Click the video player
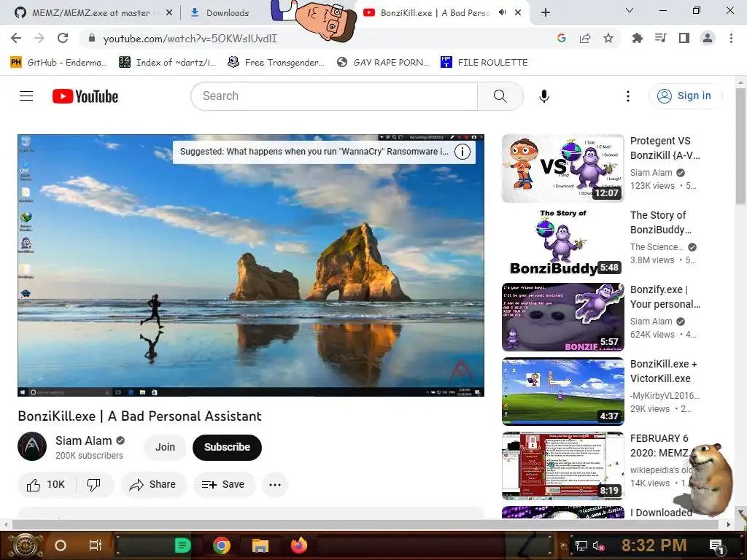The image size is (747, 560). 251,265
